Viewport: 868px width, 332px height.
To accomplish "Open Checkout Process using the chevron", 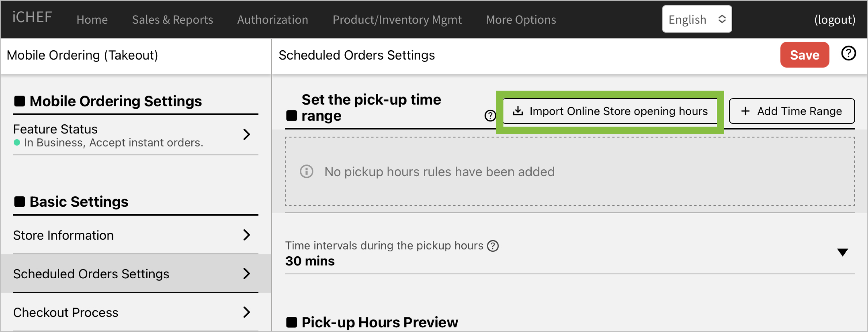I will 246,312.
